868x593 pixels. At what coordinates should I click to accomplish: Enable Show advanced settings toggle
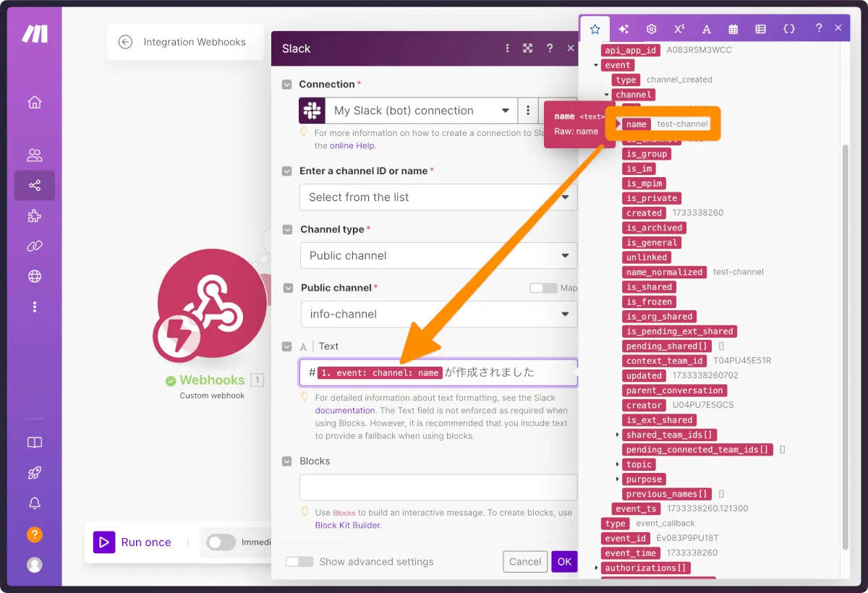tap(299, 562)
